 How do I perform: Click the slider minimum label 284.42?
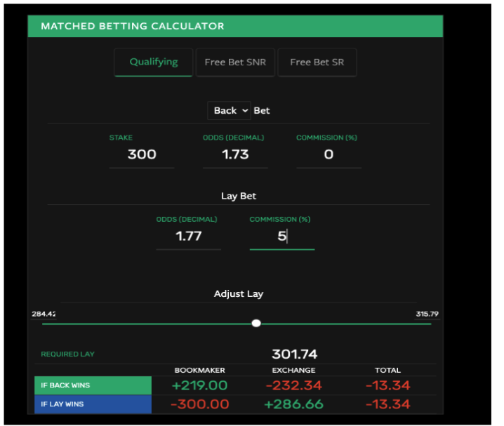click(x=44, y=314)
